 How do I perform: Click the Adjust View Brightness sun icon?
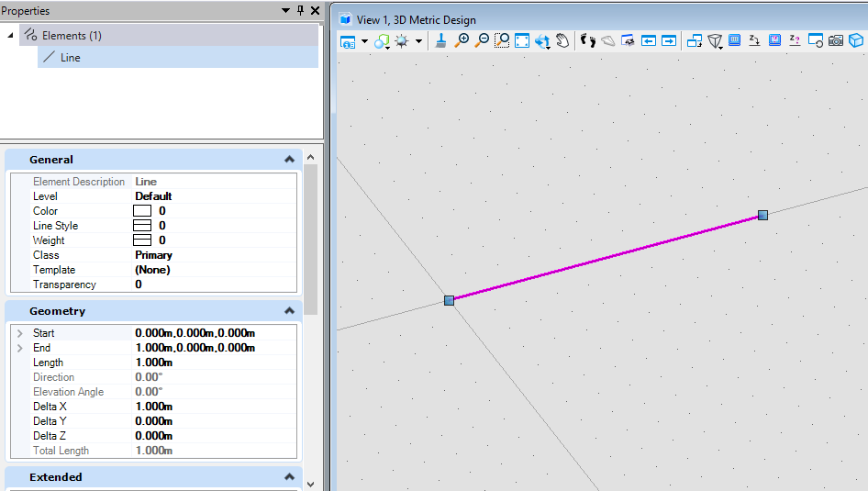coord(402,41)
